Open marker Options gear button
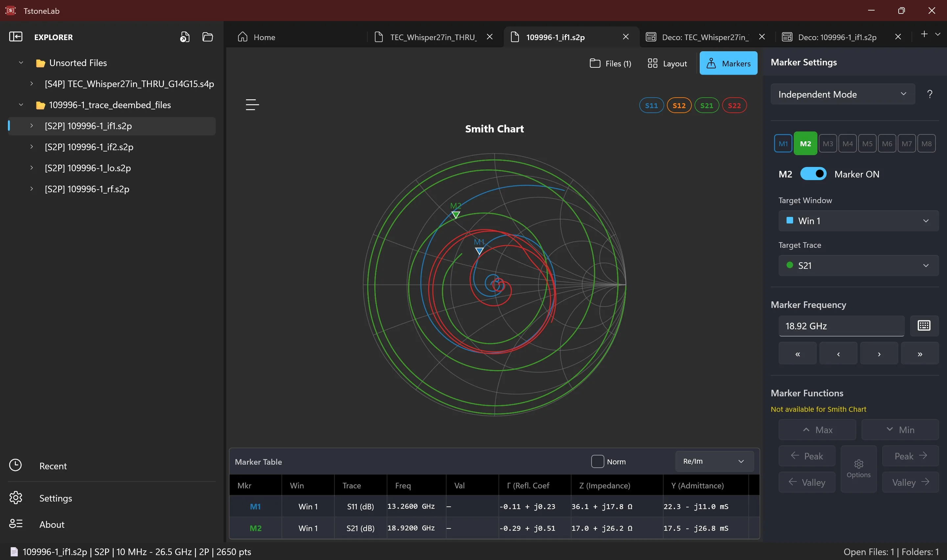The height and width of the screenshot is (560, 947). pyautogui.click(x=858, y=469)
